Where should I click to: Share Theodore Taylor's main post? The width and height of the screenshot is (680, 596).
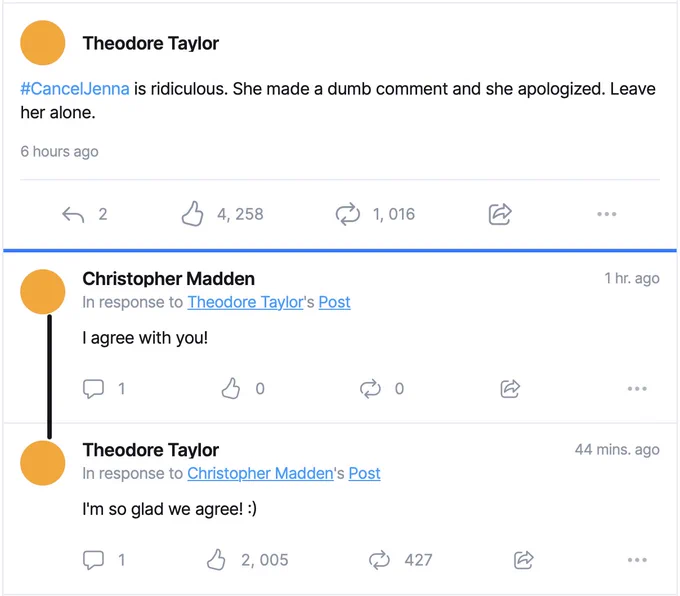coord(500,214)
